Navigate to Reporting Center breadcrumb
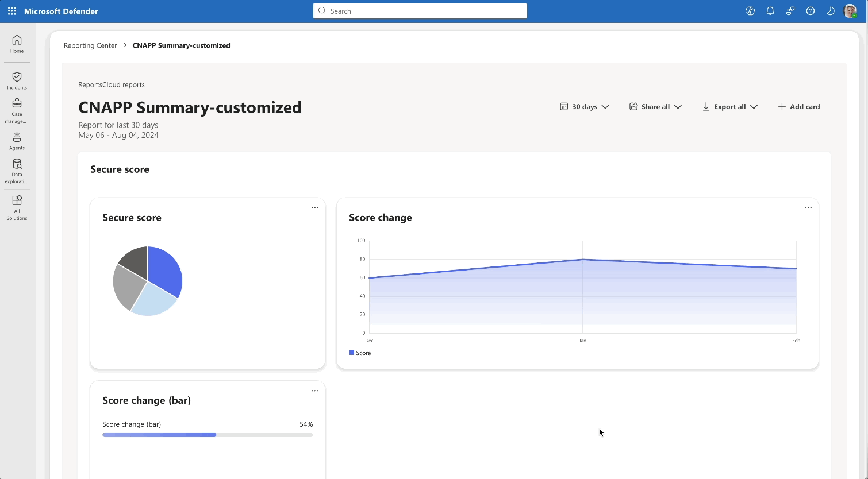 pos(90,45)
